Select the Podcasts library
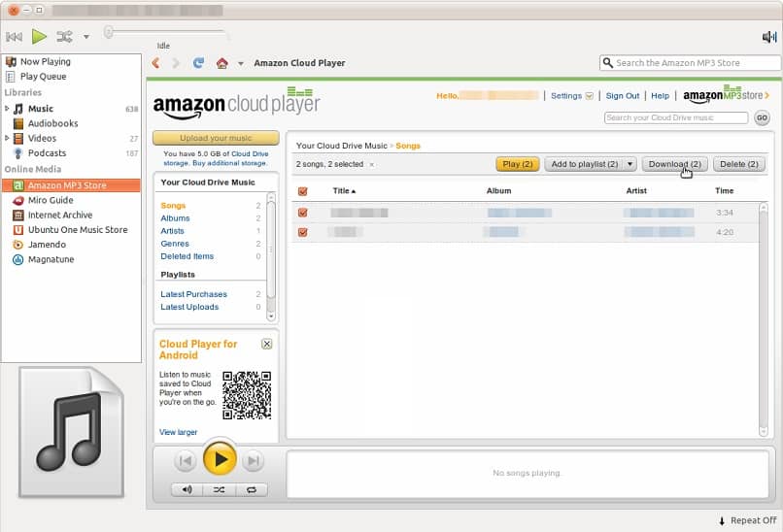The image size is (783, 532). 47,153
